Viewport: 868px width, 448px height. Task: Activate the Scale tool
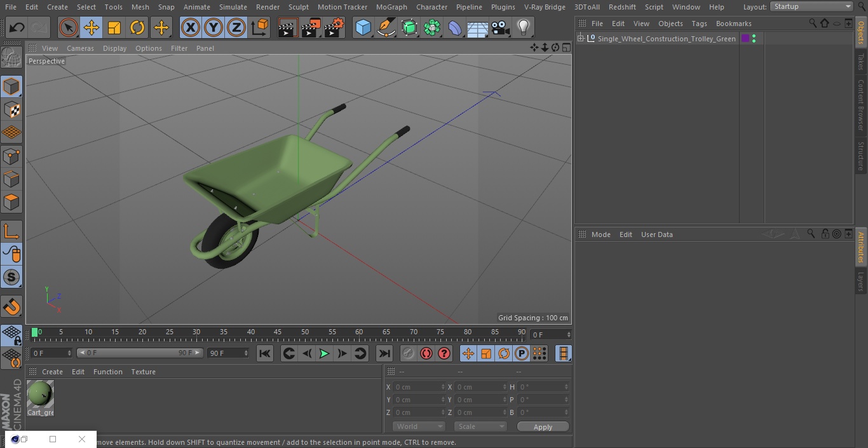point(114,27)
